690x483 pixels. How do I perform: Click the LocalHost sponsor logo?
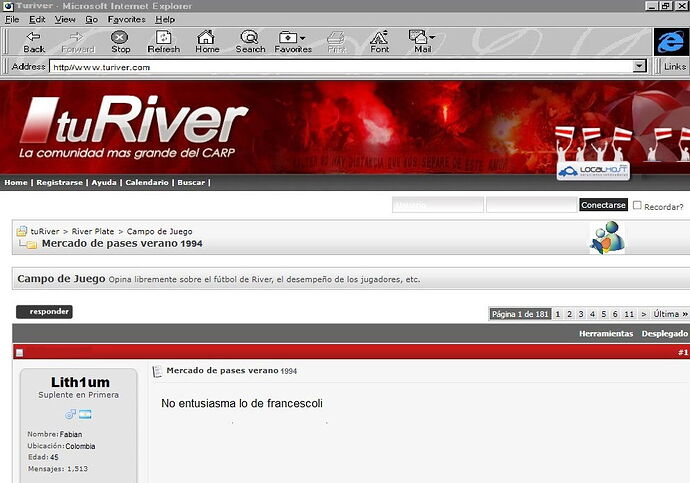tap(593, 171)
